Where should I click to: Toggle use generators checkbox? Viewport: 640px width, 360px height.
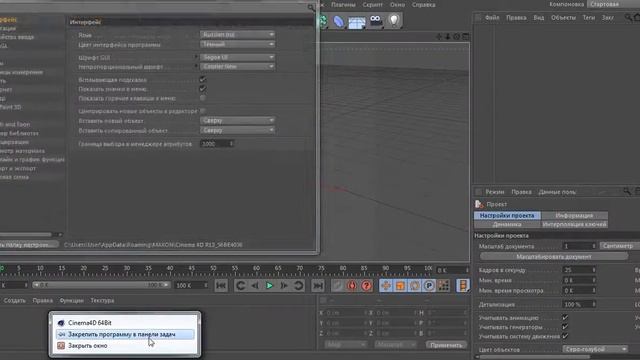[x=565, y=327]
